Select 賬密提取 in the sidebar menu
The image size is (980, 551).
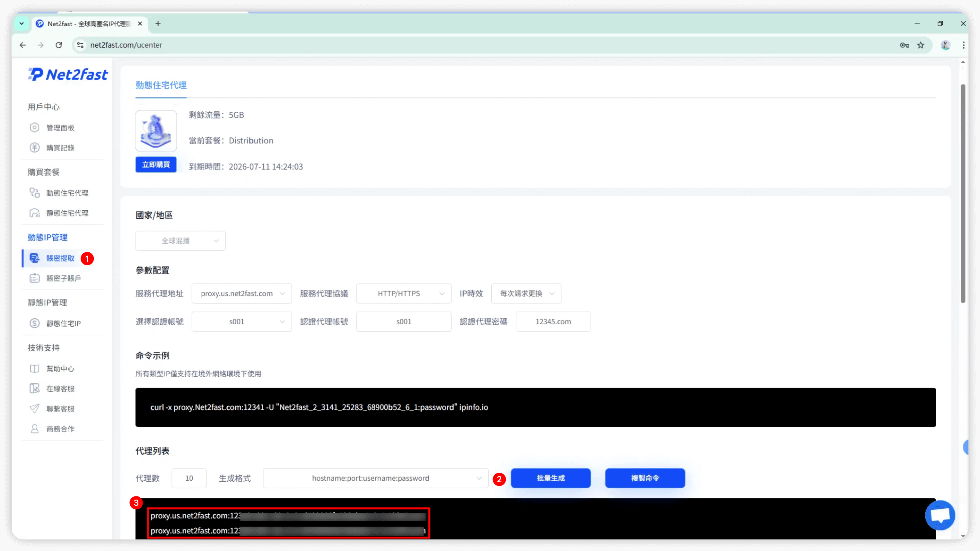click(60, 258)
